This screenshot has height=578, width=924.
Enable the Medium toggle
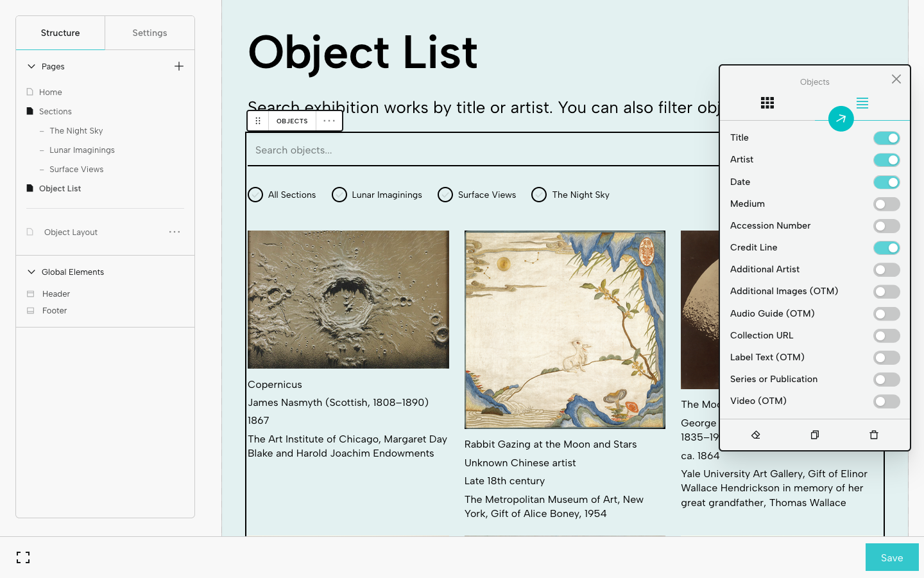tap(887, 204)
